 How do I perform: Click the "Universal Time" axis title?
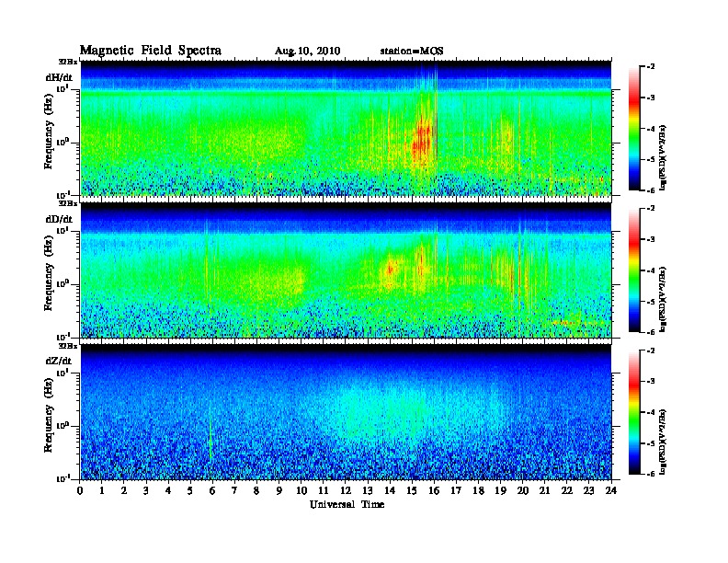[347, 504]
